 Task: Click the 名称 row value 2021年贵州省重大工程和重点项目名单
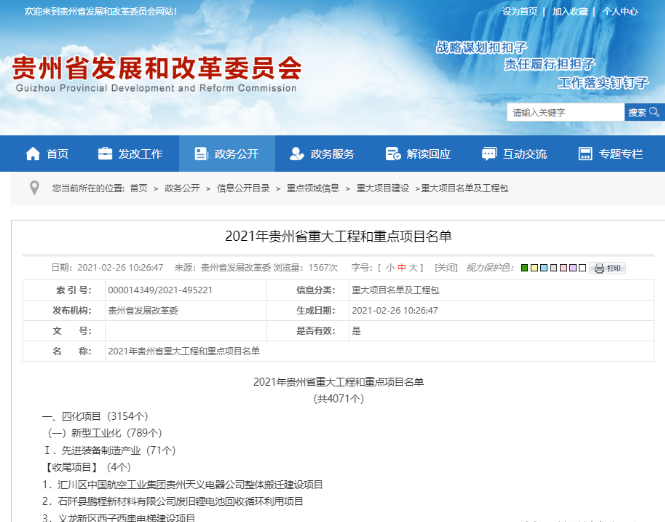184,351
